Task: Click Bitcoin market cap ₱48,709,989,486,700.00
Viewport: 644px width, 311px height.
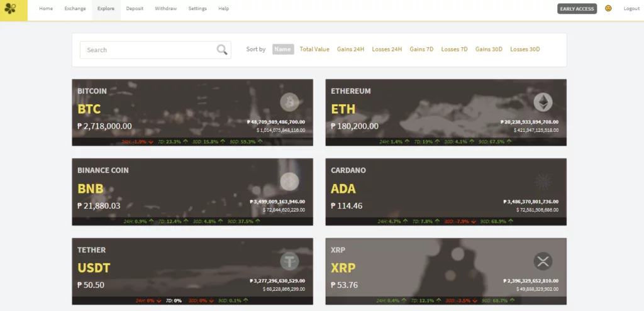Action: click(276, 122)
